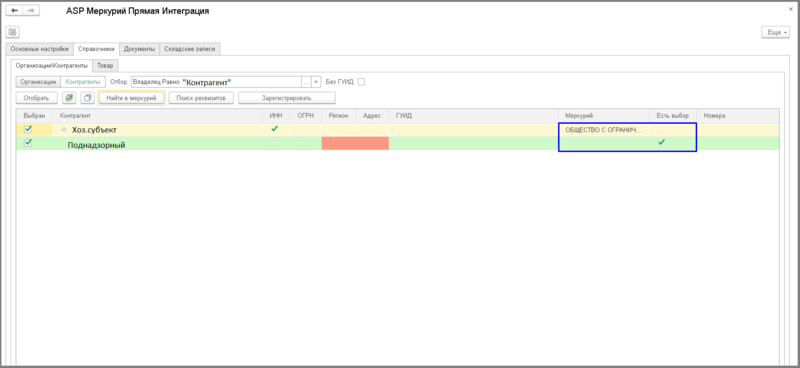This screenshot has width=800, height=368.
Task: Open filter selection with the ellipsis button
Action: 306,82
